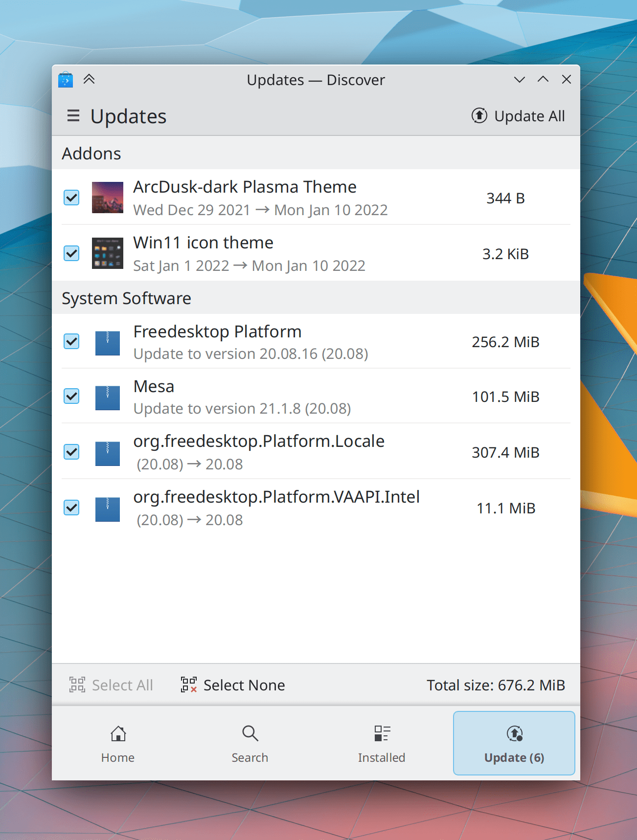This screenshot has width=637, height=840.
Task: Click the Platform.VAAPI.Intel package icon
Action: (x=108, y=509)
